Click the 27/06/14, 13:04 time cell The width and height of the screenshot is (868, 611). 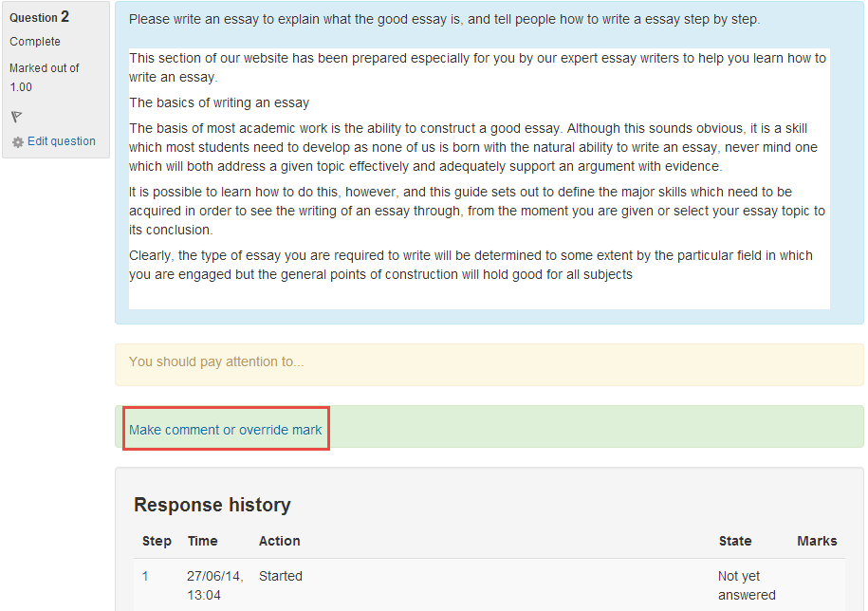click(214, 585)
